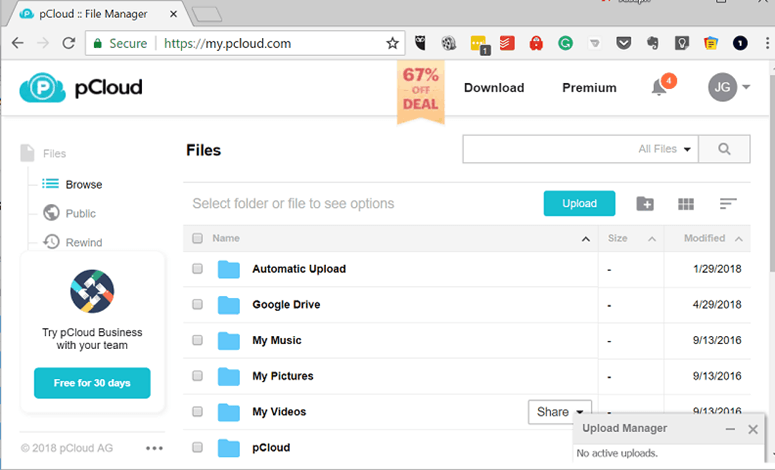
Task: Open the All Files filter dropdown
Action: pos(664,149)
